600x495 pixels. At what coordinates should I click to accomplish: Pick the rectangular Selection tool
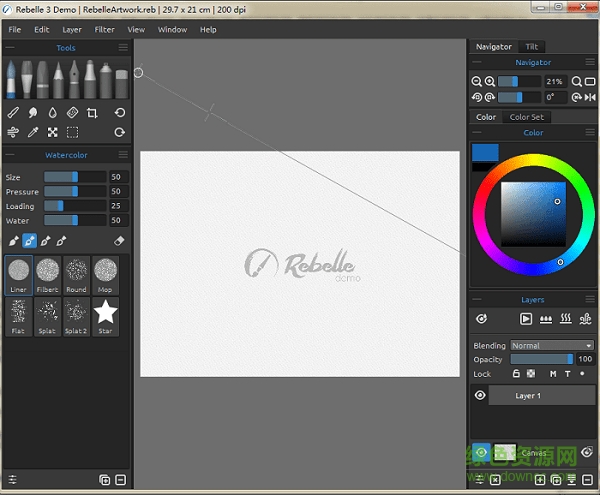72,132
